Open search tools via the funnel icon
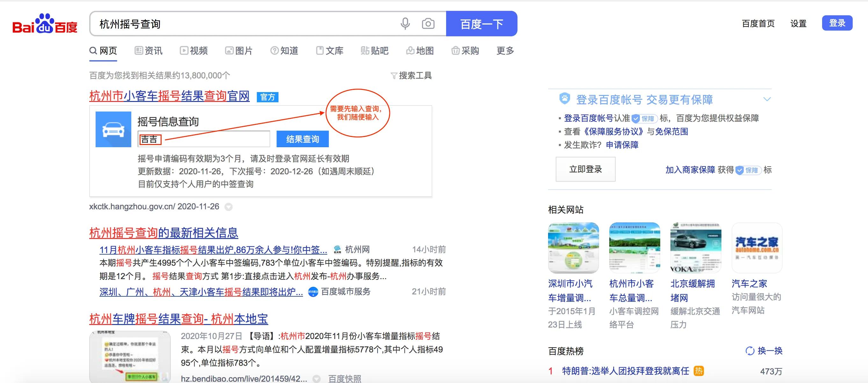 tap(394, 76)
